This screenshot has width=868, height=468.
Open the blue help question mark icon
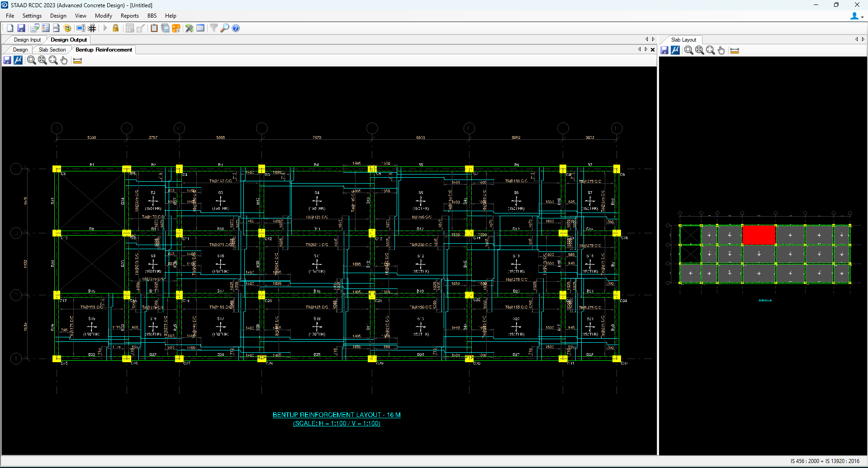click(236, 28)
